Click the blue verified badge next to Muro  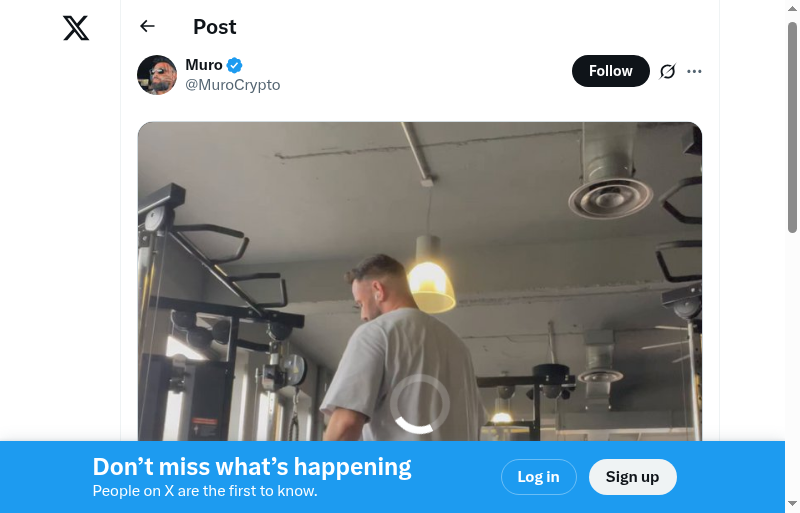(x=235, y=66)
